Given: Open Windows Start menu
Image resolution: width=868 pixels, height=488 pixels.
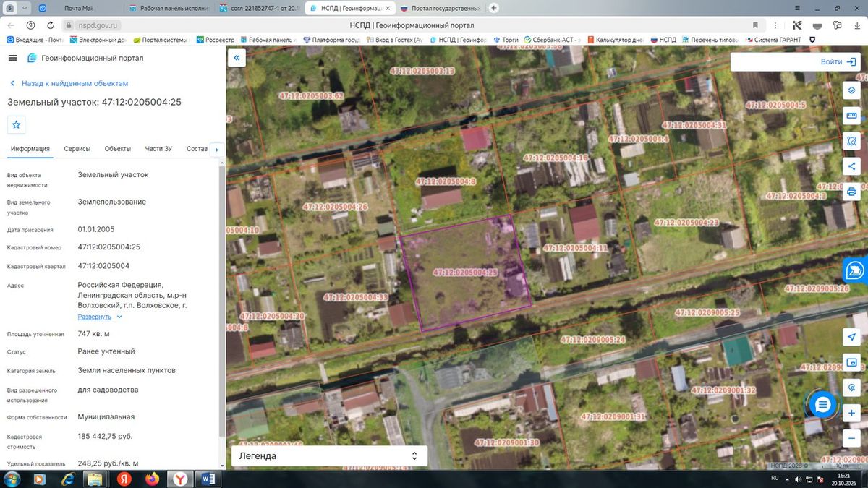Looking at the screenshot, I should (12, 479).
